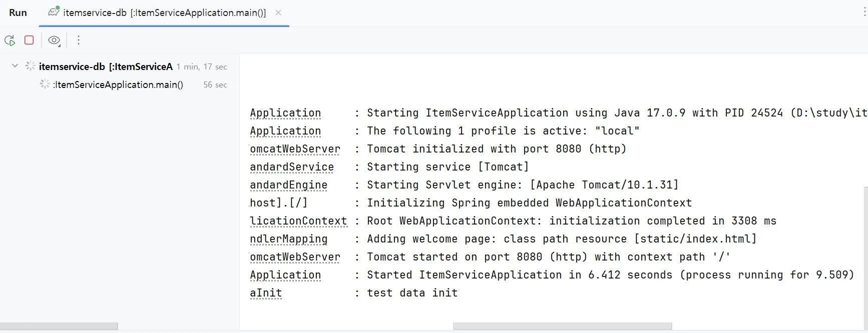This screenshot has height=333, width=868.
Task: Select the itemservice-db run tab
Action: [164, 13]
